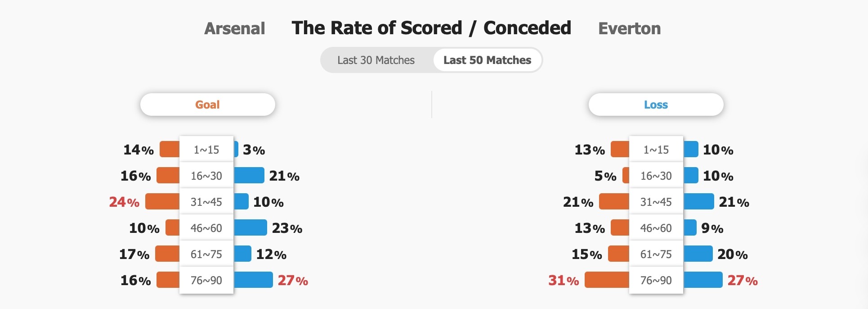The height and width of the screenshot is (309, 868).
Task: Select the Last 50 Matches option
Action: (487, 60)
